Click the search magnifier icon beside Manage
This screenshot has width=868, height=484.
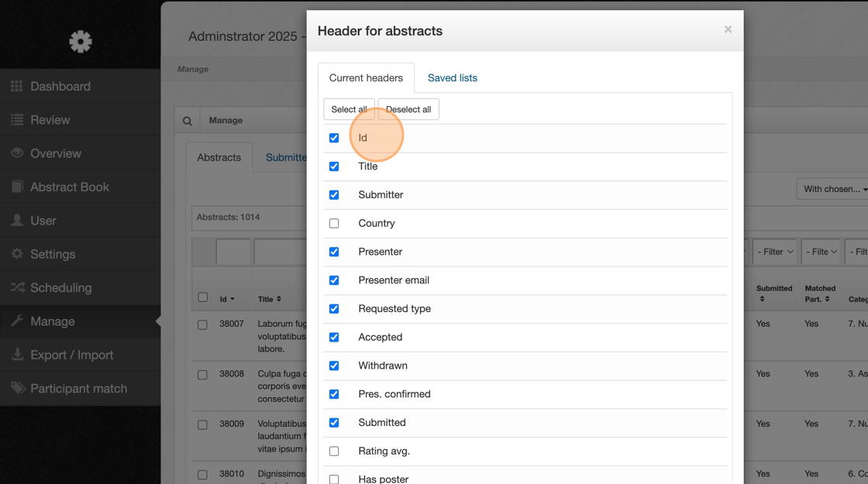tap(187, 121)
